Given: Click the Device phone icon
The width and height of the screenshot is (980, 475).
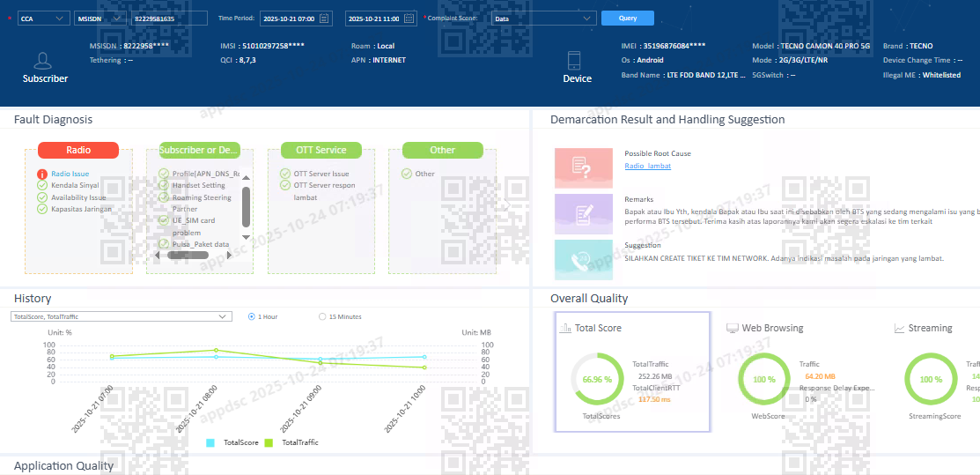Looking at the screenshot, I should tap(575, 61).
